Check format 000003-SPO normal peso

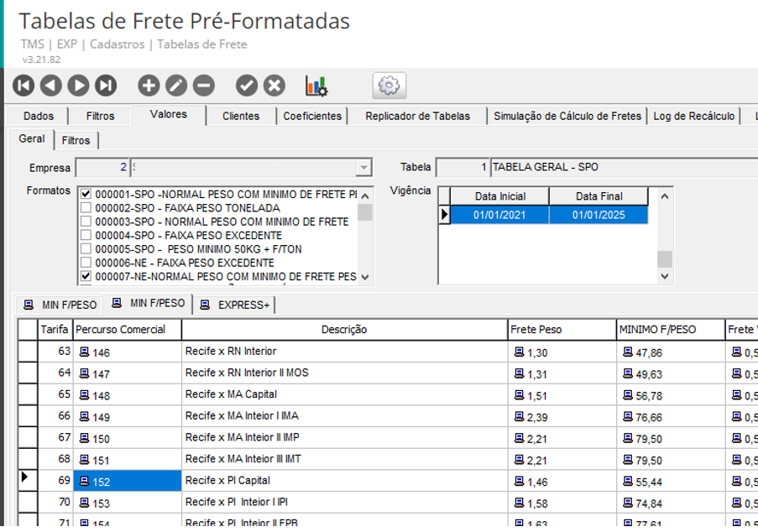click(86, 222)
